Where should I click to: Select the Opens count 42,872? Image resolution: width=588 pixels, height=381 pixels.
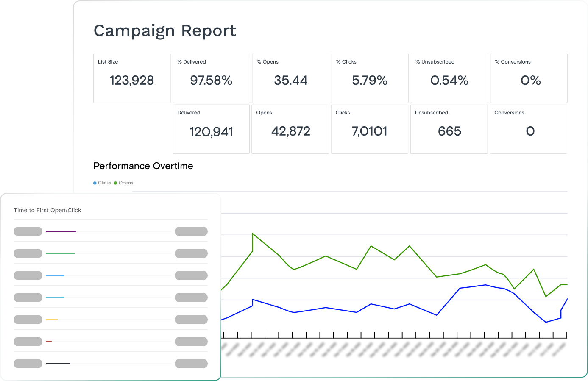pos(291,131)
